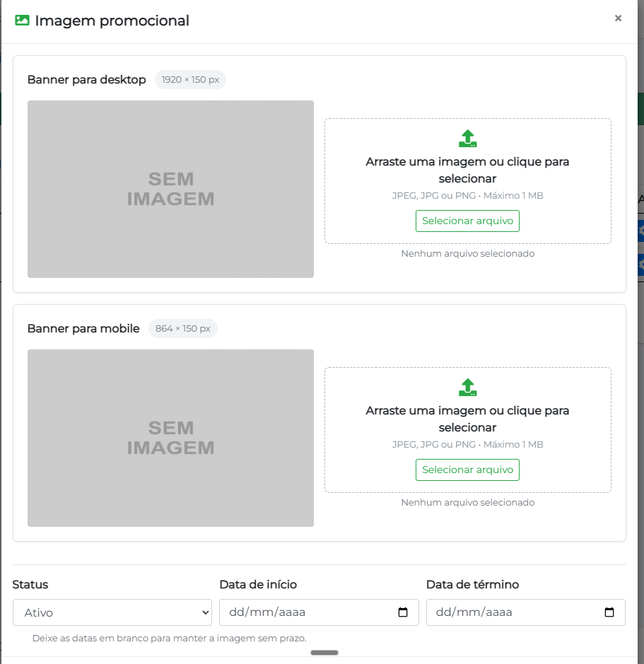This screenshot has height=664, width=644.
Task: Click the upload icon in desktop banner dropzone
Action: tap(467, 139)
